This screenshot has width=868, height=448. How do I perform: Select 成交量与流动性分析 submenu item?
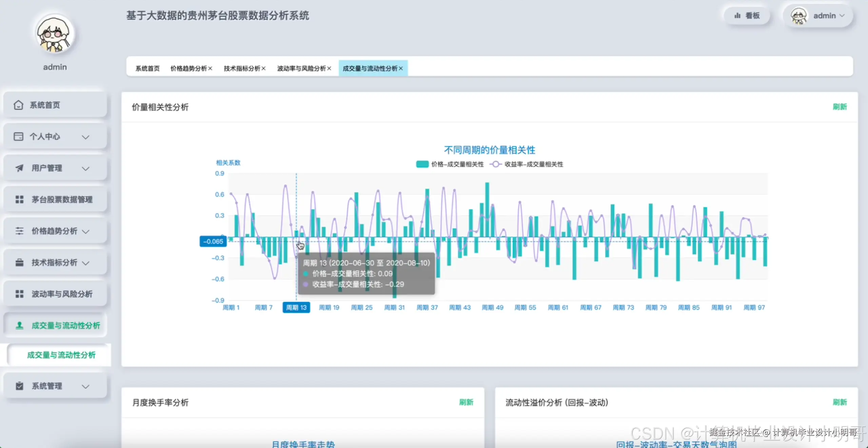point(61,355)
